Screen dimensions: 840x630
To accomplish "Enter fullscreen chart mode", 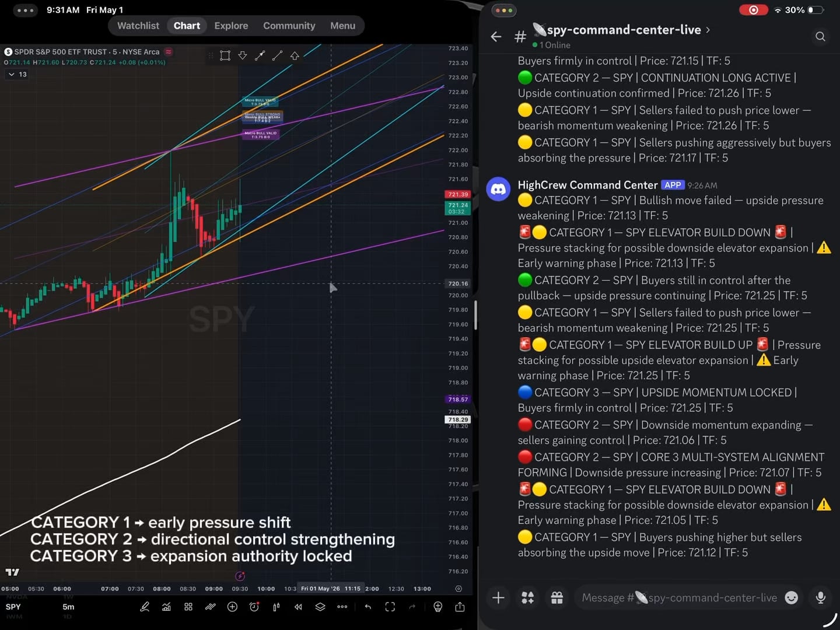I will point(390,607).
